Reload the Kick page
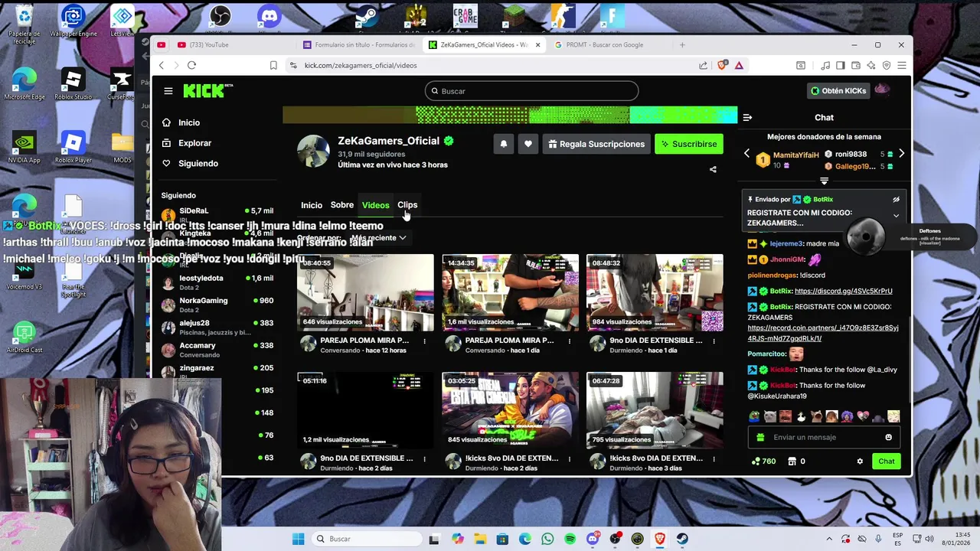The height and width of the screenshot is (551, 980). [192, 65]
